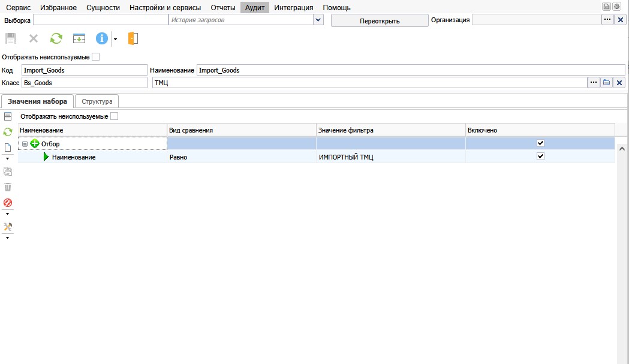Click the green refresh icon in top toolbar
Viewport: 629px width, 364px height.
(56, 38)
